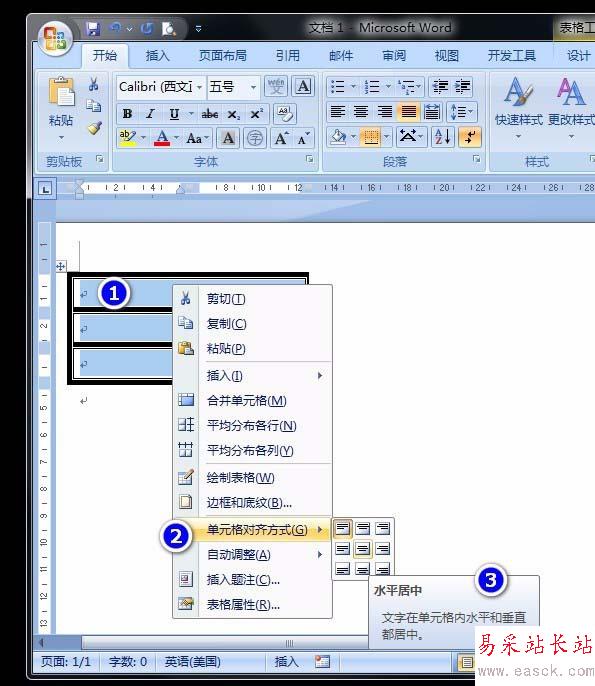
Task: Toggle strikethrough formatting
Action: click(210, 114)
